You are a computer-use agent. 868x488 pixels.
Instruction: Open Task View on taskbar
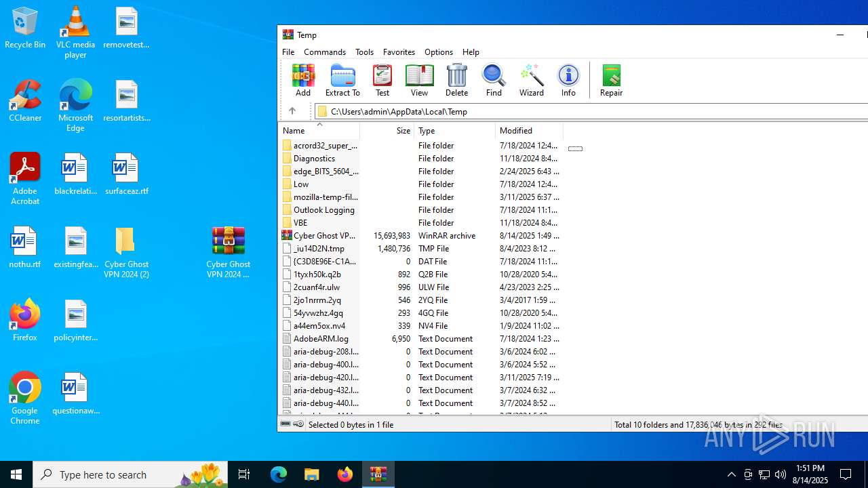[244, 474]
